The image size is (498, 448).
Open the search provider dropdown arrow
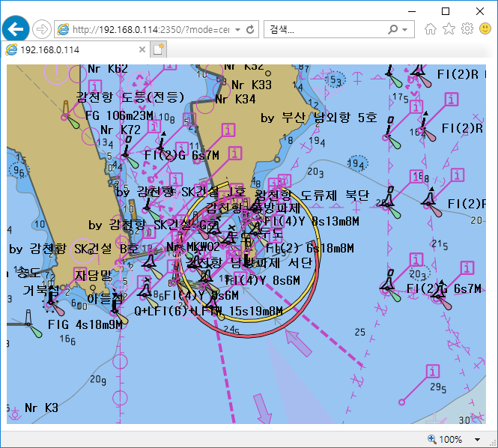(405, 30)
